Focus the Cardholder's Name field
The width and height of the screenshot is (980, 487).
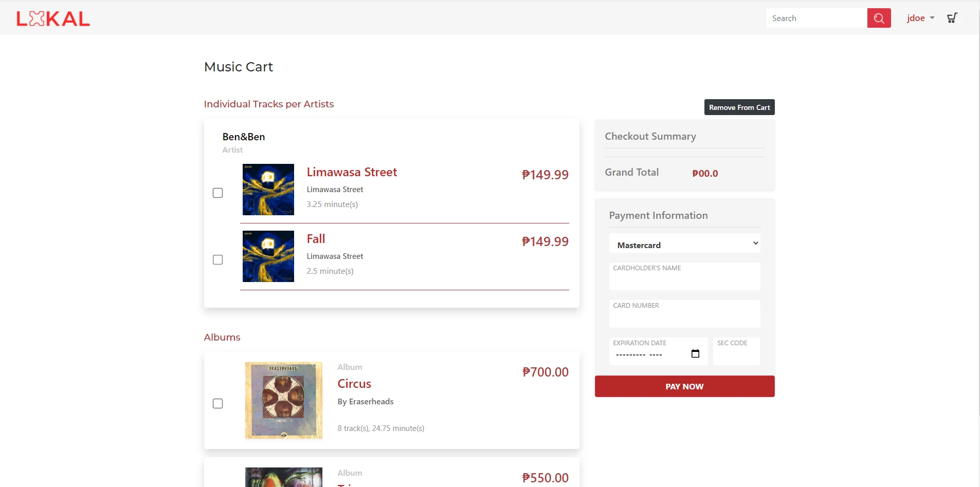pos(684,276)
